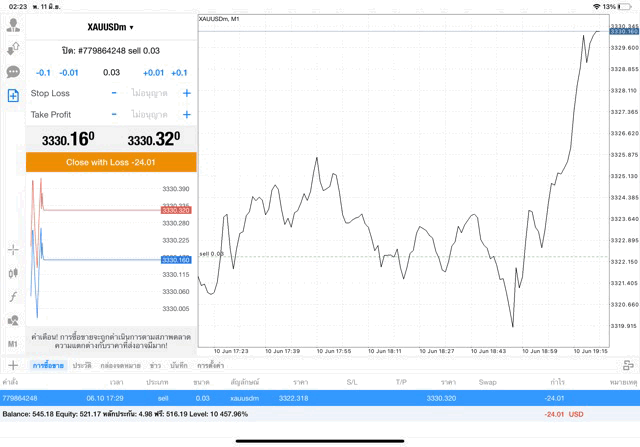
Task: Decrease Take Profit with minus stepper
Action: coord(114,115)
